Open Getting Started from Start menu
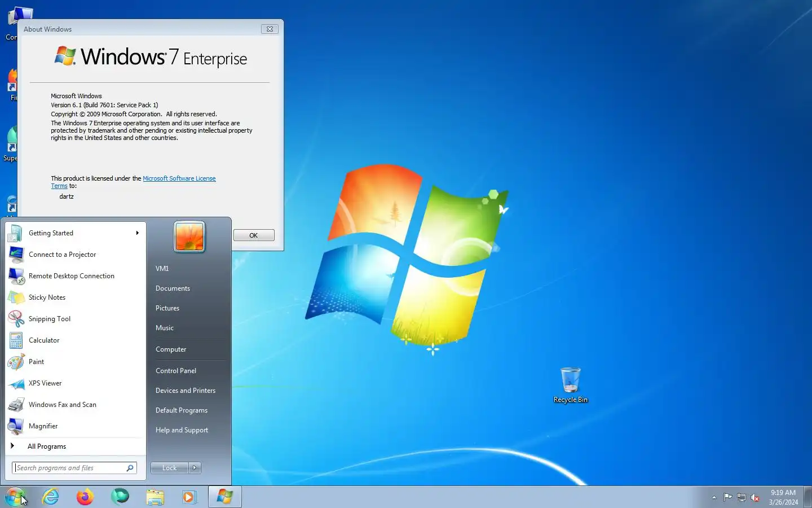 pyautogui.click(x=76, y=233)
